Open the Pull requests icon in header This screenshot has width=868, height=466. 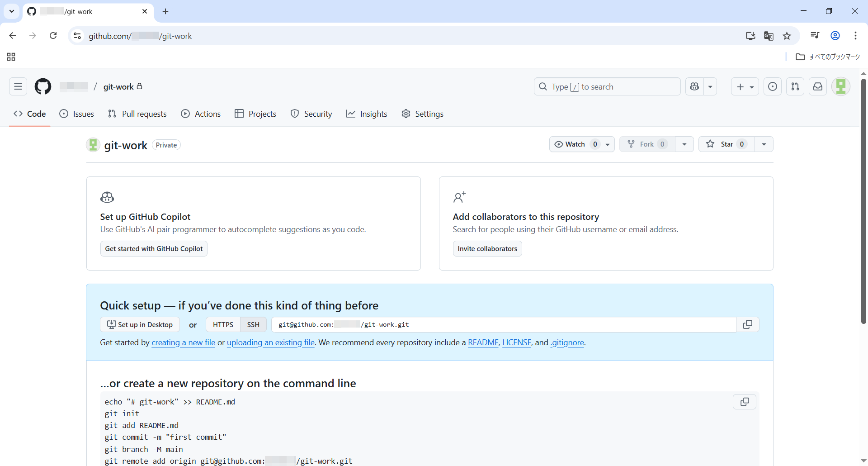(x=795, y=86)
